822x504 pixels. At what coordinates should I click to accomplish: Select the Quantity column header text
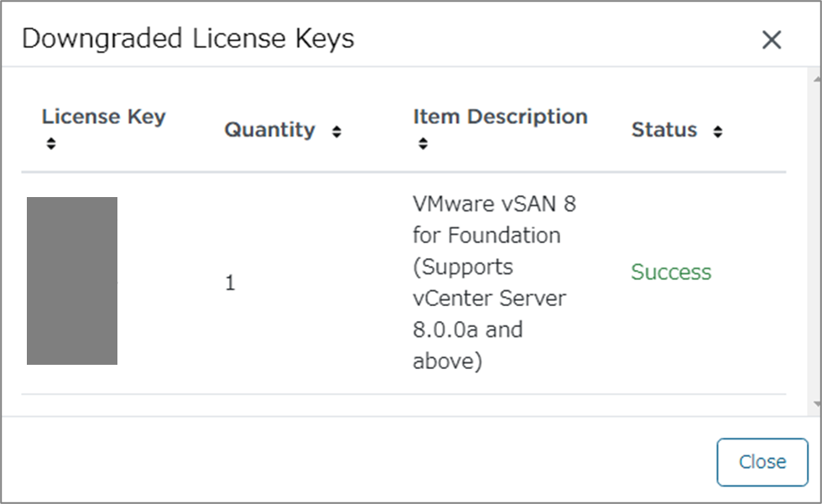click(x=270, y=129)
